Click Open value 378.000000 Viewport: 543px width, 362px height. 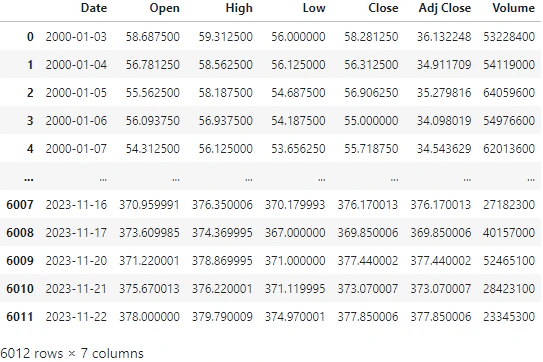(x=150, y=317)
